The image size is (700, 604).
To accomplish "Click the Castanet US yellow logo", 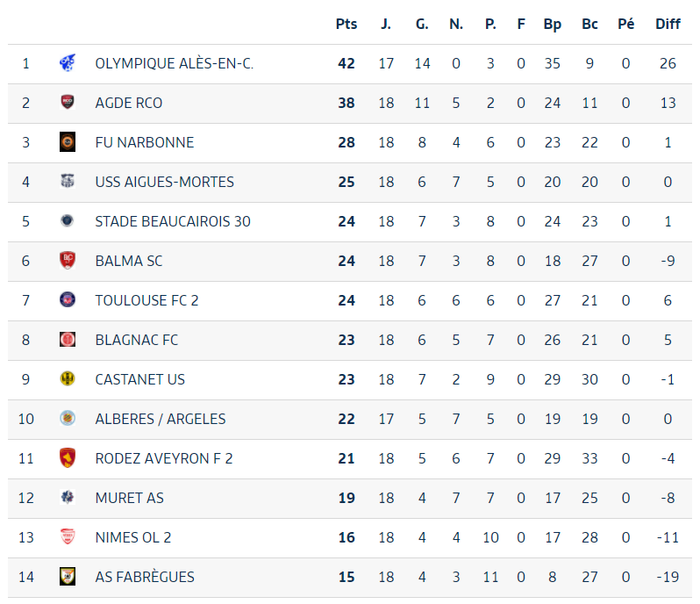I will pos(68,379).
